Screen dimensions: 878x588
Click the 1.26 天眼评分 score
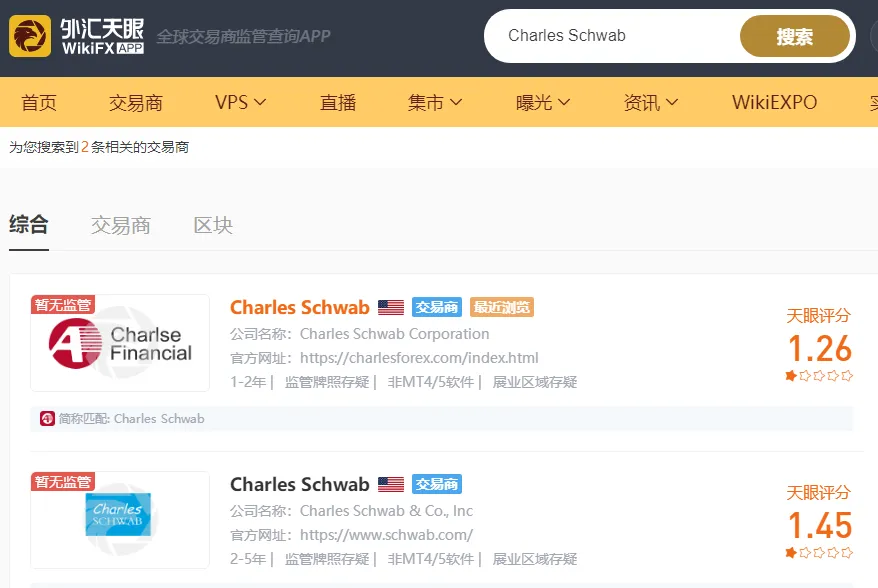click(x=819, y=348)
